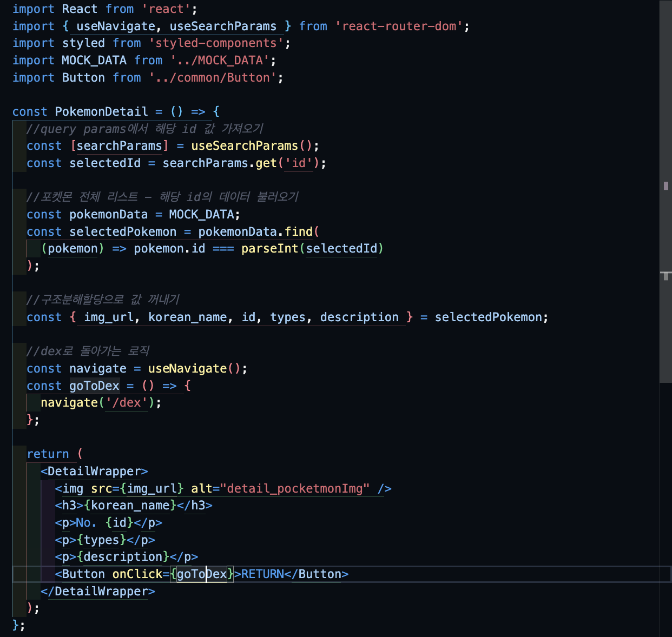
Task: Click the destructuring Korean comment
Action: [x=103, y=300]
